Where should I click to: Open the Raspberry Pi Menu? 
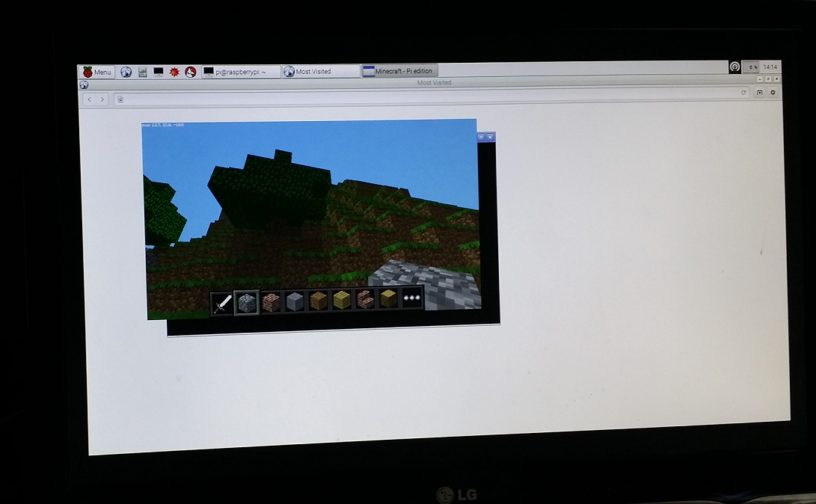tap(97, 71)
